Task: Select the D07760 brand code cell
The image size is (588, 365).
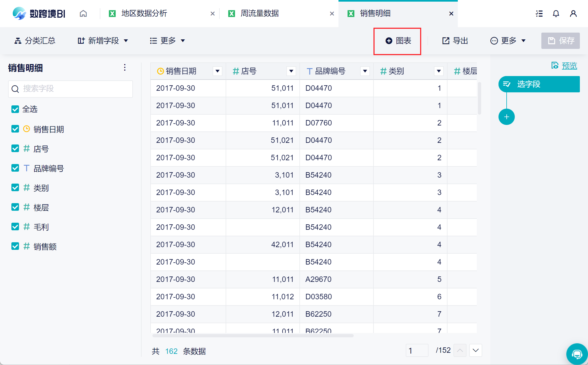Action: (x=336, y=123)
